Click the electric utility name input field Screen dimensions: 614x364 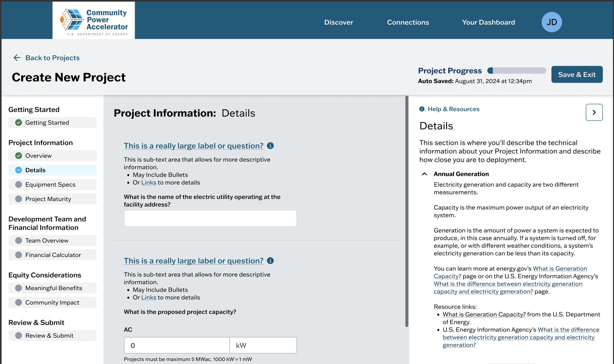[210, 219]
